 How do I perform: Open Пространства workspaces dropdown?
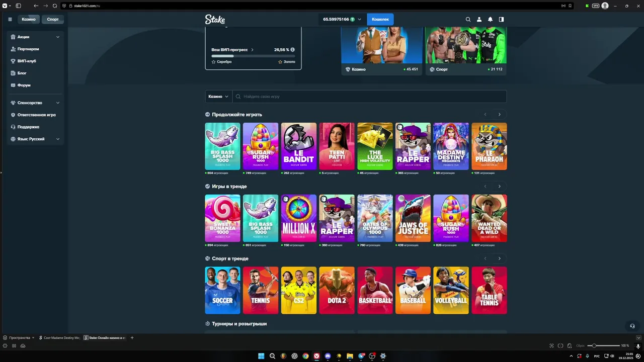[19, 338]
